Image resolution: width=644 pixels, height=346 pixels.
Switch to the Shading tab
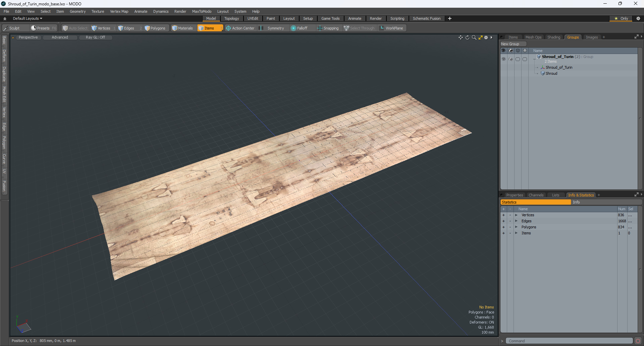pos(554,37)
